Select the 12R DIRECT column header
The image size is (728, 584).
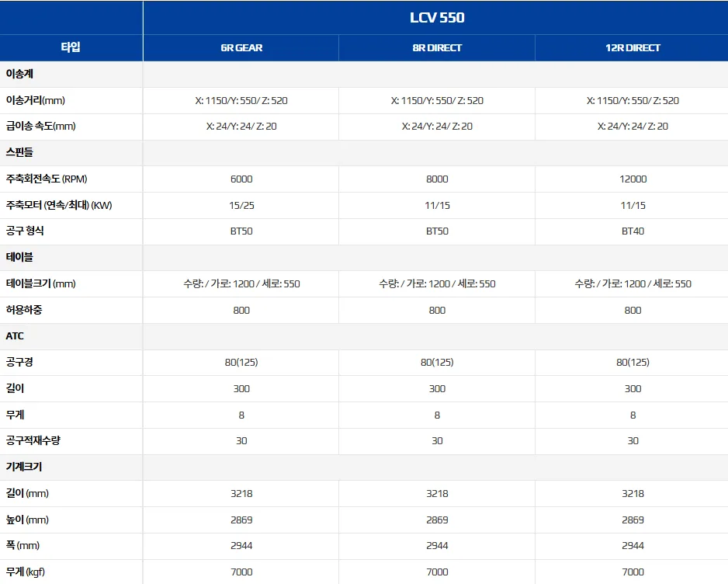click(x=633, y=48)
